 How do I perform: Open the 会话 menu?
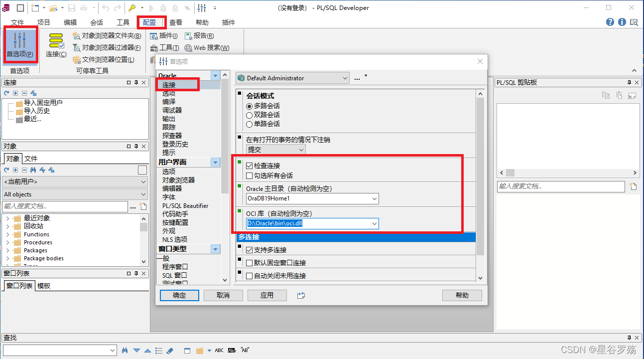click(x=97, y=22)
